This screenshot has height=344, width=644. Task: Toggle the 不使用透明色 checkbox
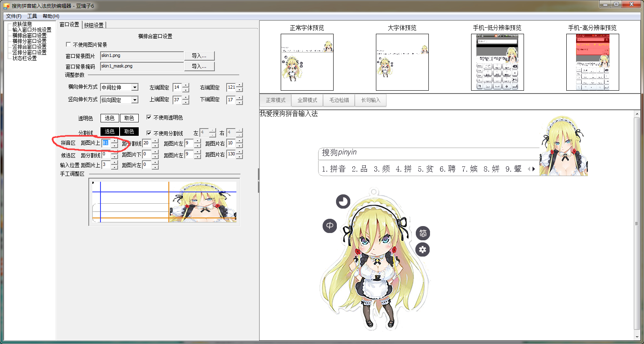[149, 117]
